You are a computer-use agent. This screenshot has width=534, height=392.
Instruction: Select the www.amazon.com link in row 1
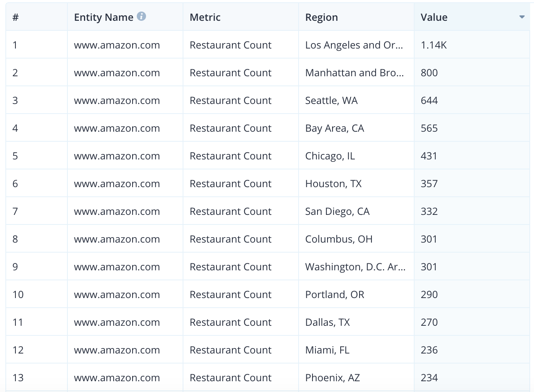pos(117,45)
